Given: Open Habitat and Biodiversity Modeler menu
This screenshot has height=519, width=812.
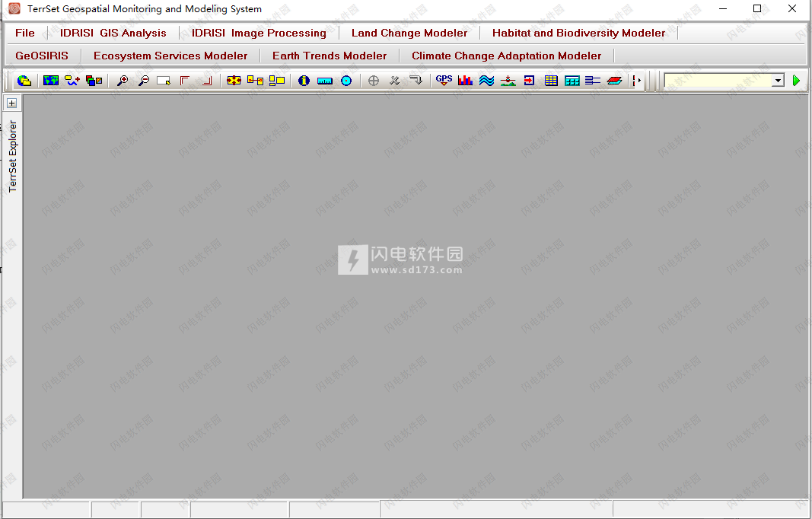Looking at the screenshot, I should tap(578, 33).
